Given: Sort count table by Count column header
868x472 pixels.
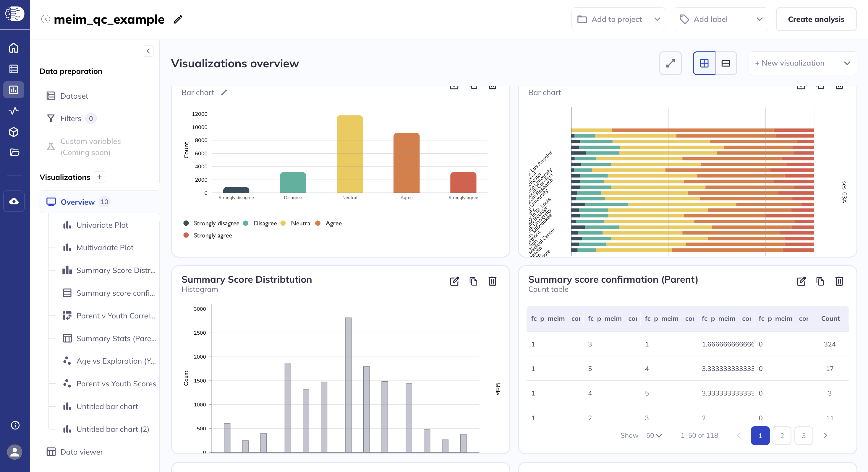Looking at the screenshot, I should pos(830,318).
